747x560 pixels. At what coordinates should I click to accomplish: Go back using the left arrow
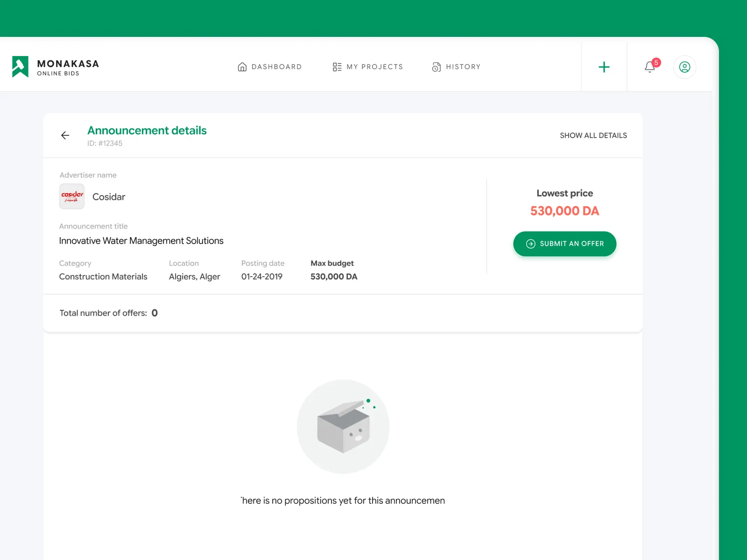point(65,135)
